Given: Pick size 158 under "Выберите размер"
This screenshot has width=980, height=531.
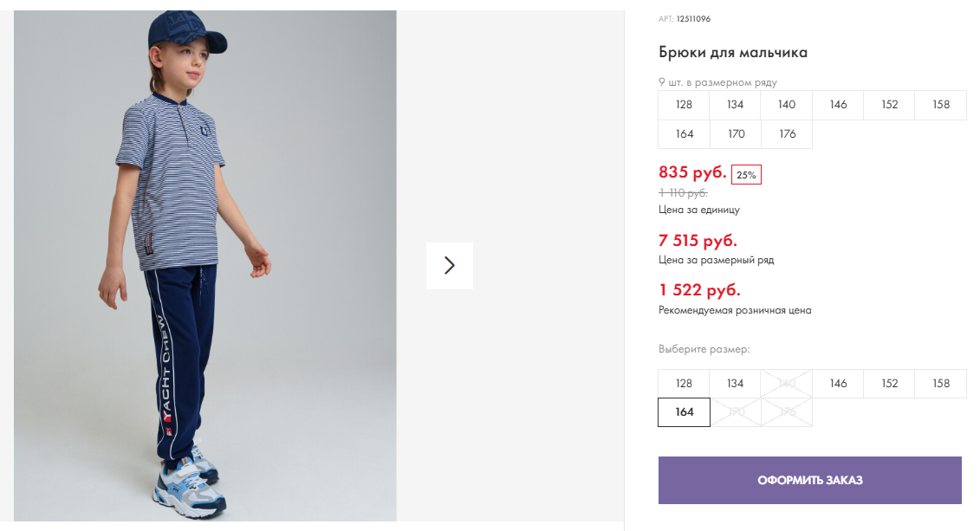Looking at the screenshot, I should 941,384.
